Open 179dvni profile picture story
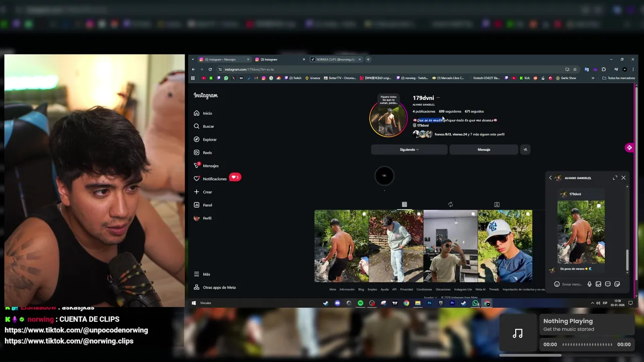Viewport: 644px width, 362px height. 388,118
